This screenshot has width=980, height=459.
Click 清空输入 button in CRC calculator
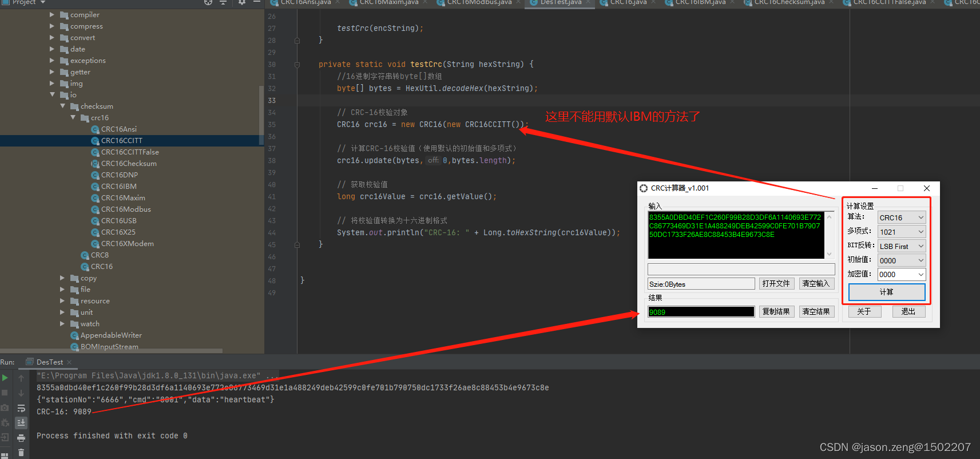[x=816, y=284]
